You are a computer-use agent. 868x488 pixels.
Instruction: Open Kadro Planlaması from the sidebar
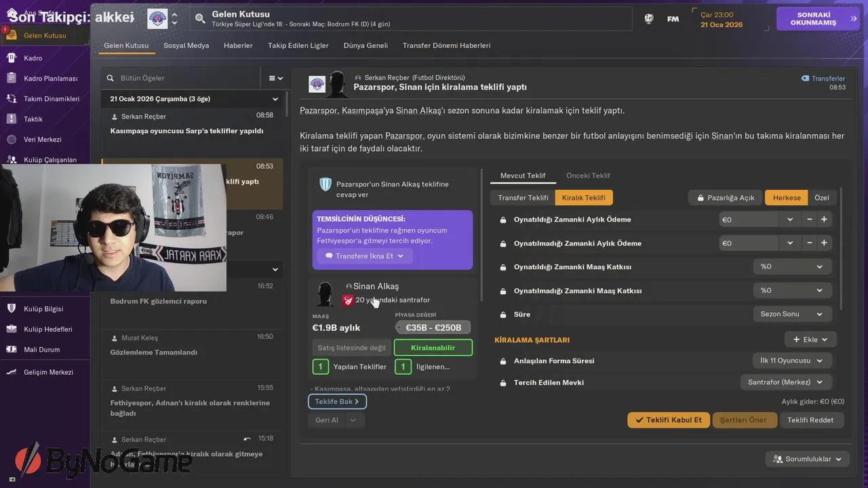pos(50,79)
